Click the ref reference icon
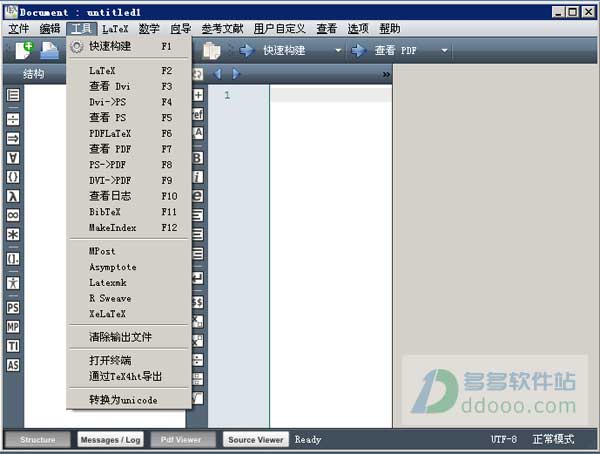 pyautogui.click(x=197, y=114)
